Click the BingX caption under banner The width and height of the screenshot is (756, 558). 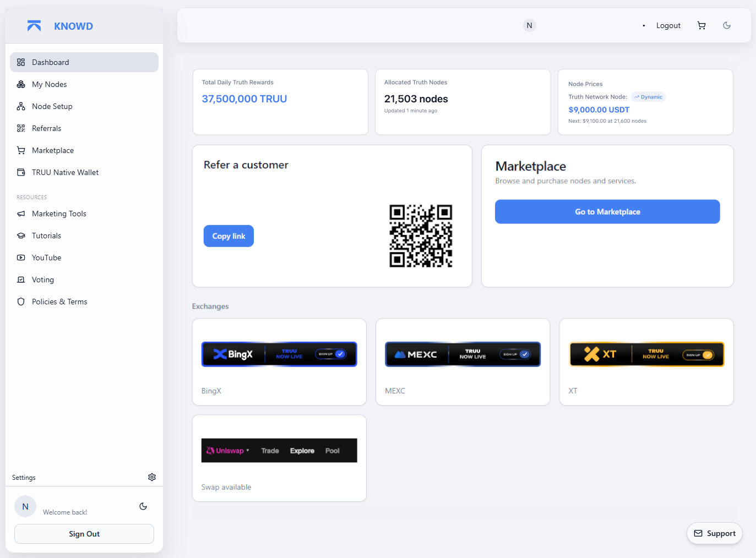coord(211,391)
